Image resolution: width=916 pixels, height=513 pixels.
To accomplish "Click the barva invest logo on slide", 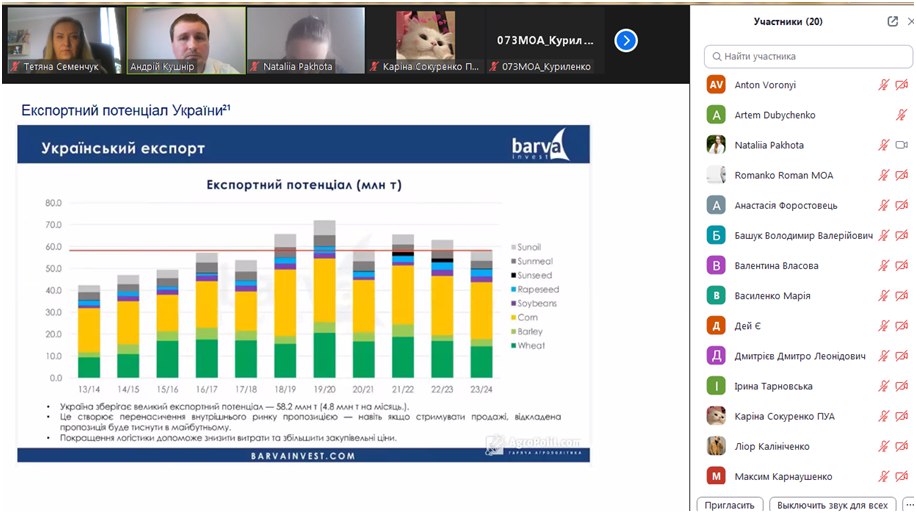I will point(539,145).
